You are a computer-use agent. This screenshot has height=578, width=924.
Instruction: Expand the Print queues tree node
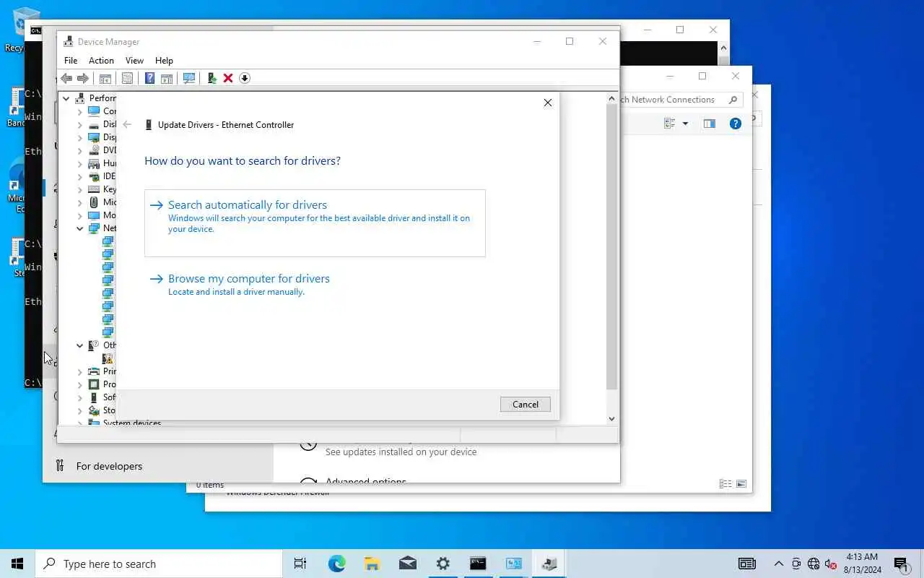click(x=80, y=371)
